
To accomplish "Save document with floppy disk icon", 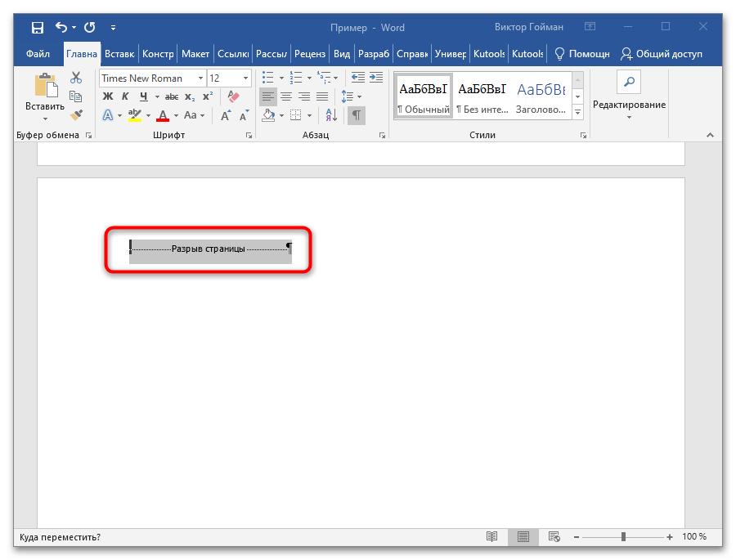I will point(37,27).
